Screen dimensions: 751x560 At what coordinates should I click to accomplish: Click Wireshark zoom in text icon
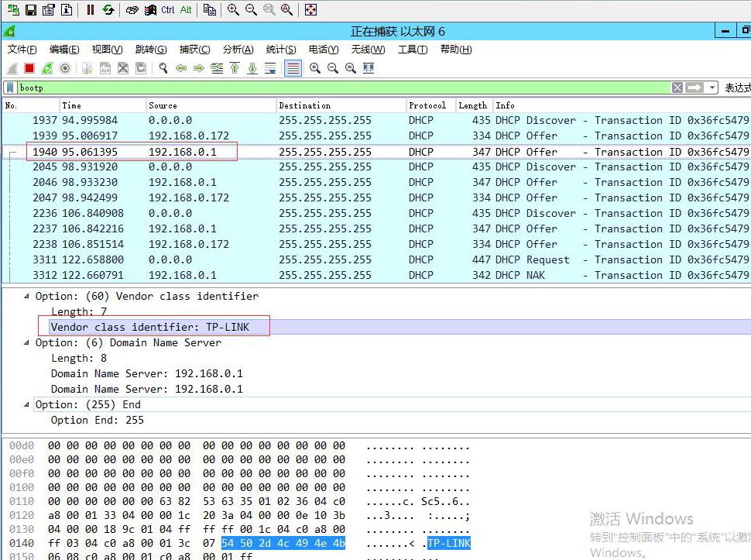(314, 68)
